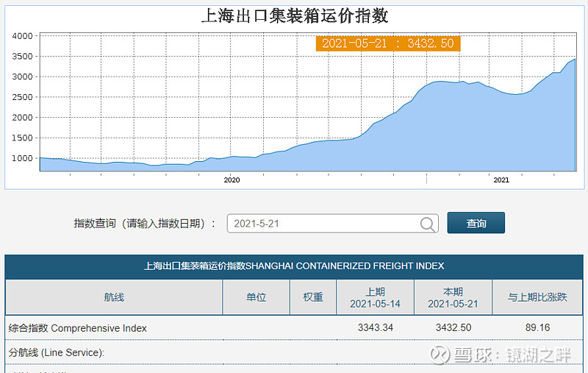Click the previous value 3343.34 cell
The width and height of the screenshot is (588, 373).
(x=376, y=327)
